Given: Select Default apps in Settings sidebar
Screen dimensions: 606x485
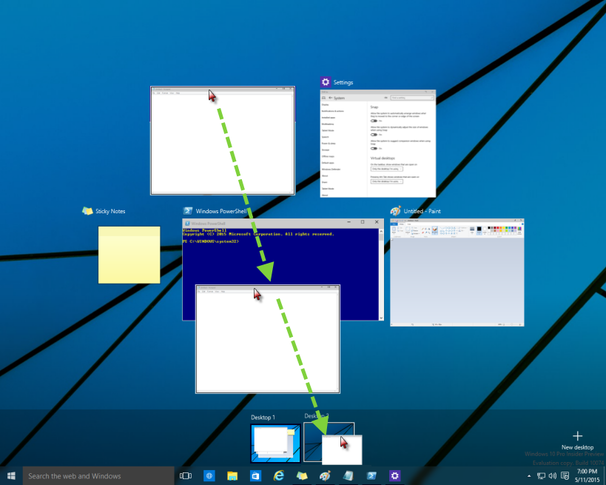Looking at the screenshot, I should point(328,163).
